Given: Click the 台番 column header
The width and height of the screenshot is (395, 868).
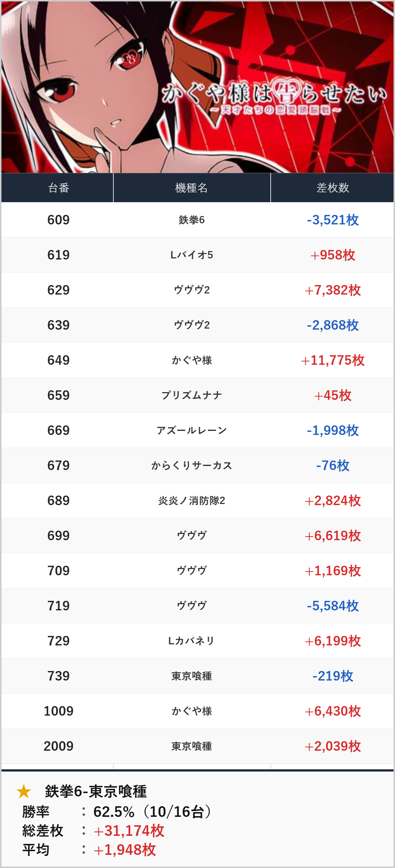Looking at the screenshot, I should tap(58, 188).
